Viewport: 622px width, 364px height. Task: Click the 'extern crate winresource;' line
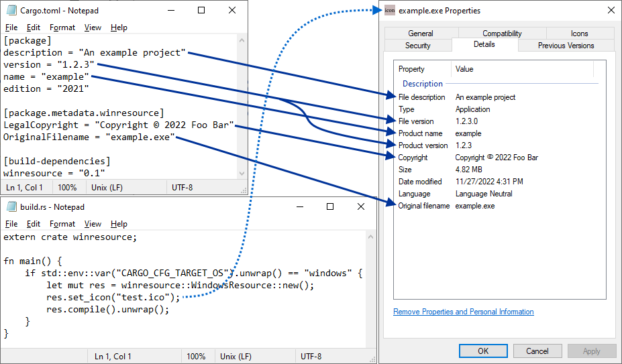70,237
